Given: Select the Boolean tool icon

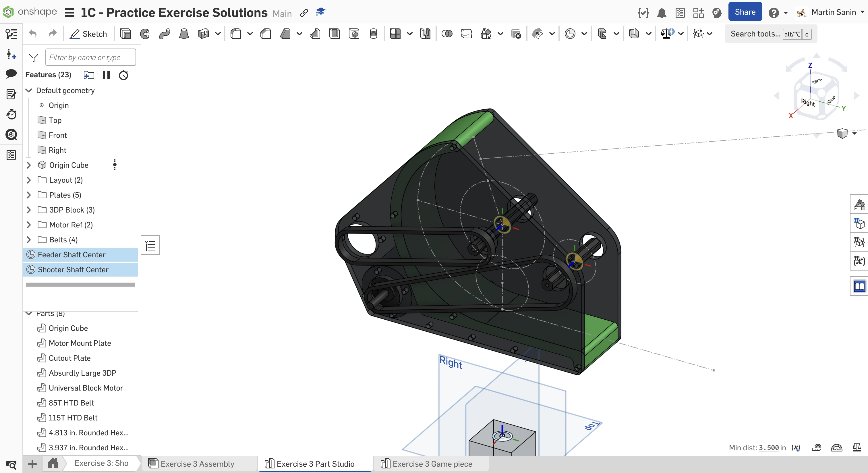Looking at the screenshot, I should 447,34.
